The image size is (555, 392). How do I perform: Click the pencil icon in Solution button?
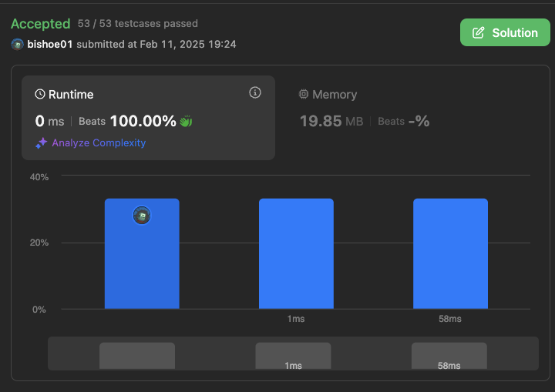pos(478,32)
